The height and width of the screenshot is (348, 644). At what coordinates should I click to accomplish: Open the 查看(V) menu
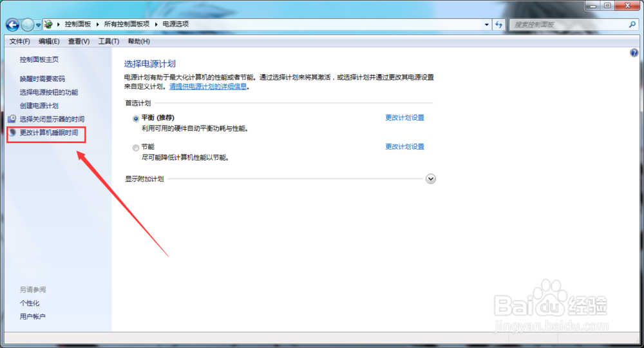point(79,41)
